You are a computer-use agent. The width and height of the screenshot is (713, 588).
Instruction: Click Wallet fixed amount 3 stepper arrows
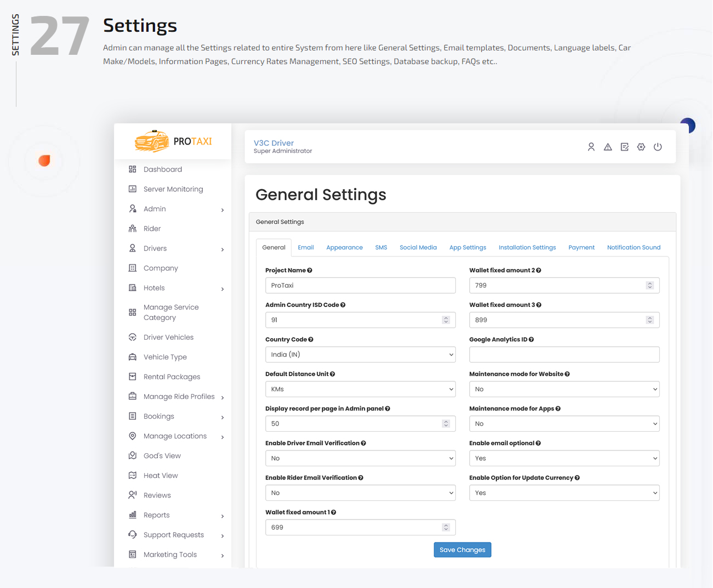(650, 320)
